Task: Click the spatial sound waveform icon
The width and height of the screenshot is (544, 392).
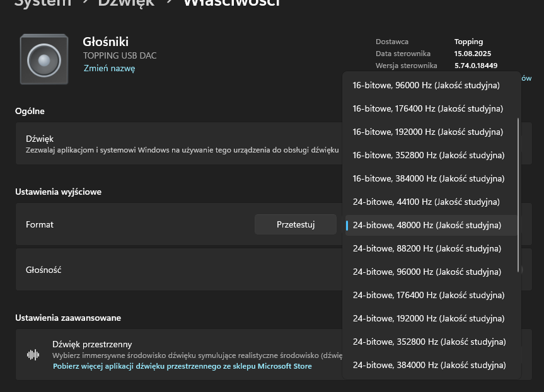Action: point(33,355)
